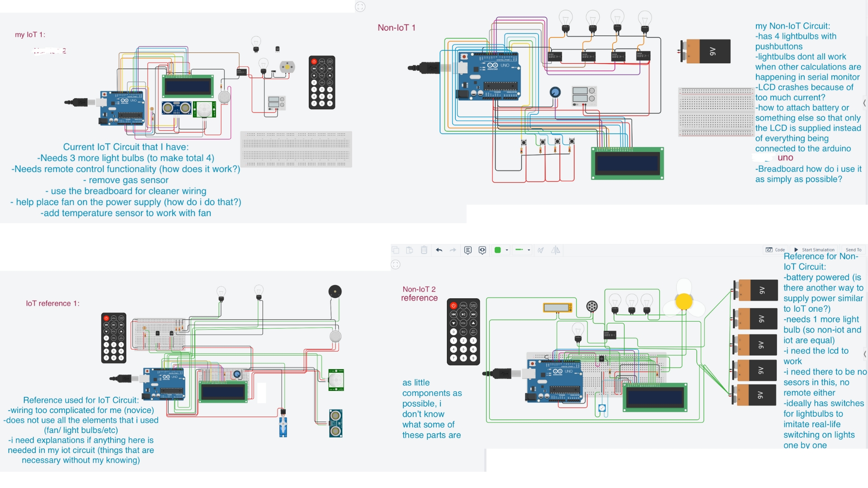Click the green wire color swatch

tap(498, 250)
